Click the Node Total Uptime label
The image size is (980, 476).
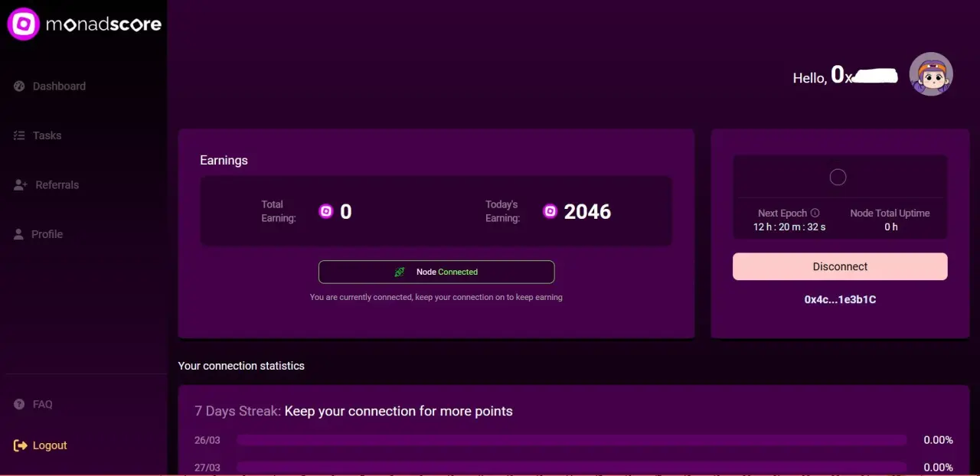(890, 214)
